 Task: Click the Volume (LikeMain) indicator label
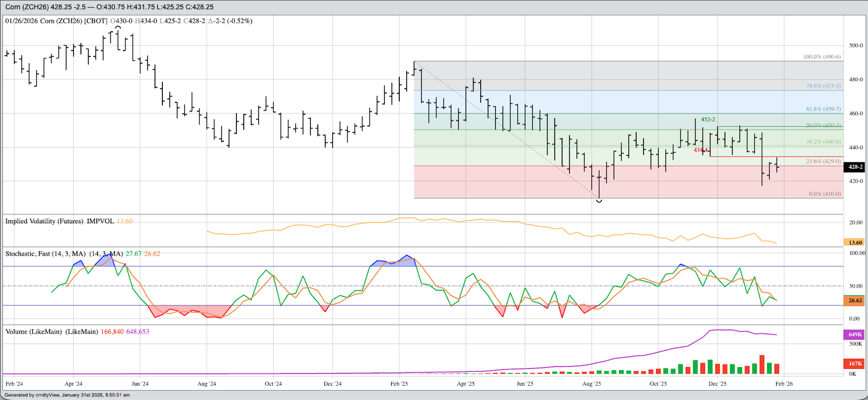51,332
